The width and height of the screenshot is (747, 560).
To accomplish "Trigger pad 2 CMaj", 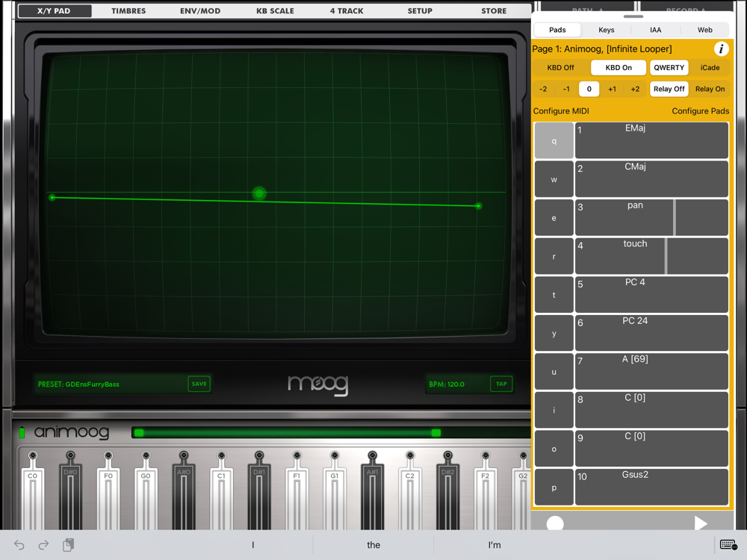I will coord(651,179).
